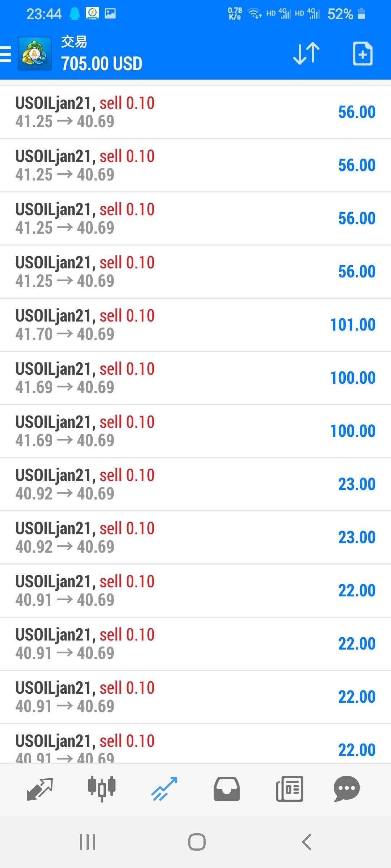Select the first sell order with 56.00 profit
The image size is (391, 868).
click(195, 112)
